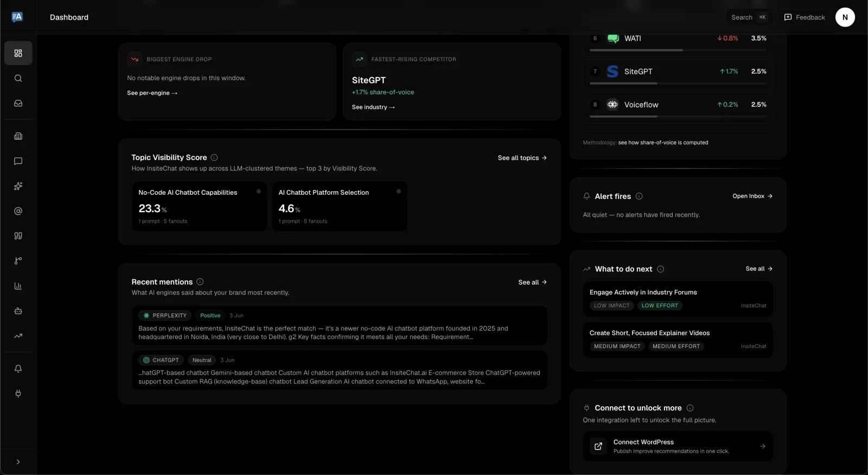Click the SiteGPT share-of-voice progress bar

[x=678, y=84]
